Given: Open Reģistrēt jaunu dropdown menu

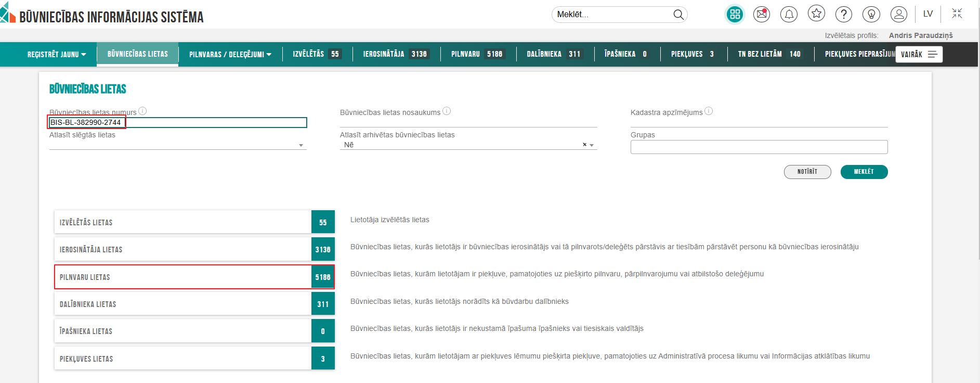Looking at the screenshot, I should tap(57, 54).
